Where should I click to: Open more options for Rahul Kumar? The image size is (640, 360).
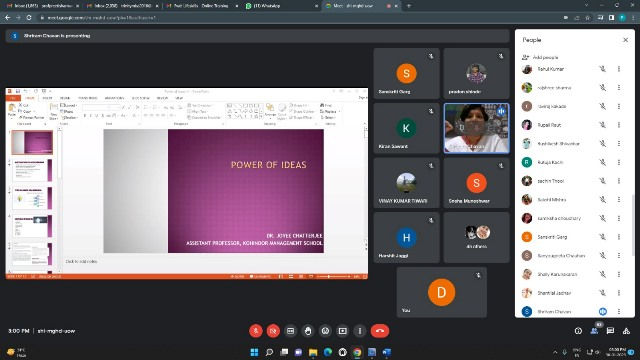619,69
